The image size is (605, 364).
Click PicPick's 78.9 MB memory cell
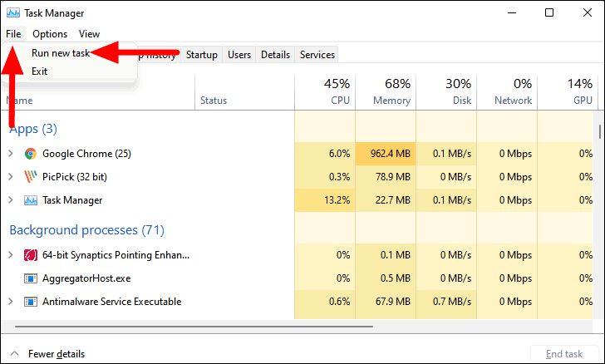click(x=386, y=177)
